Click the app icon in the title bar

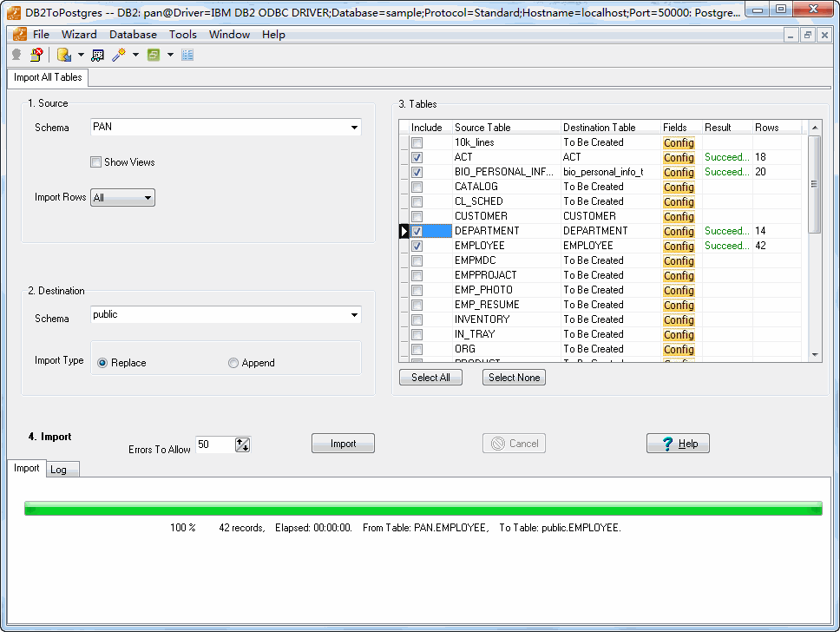point(14,12)
